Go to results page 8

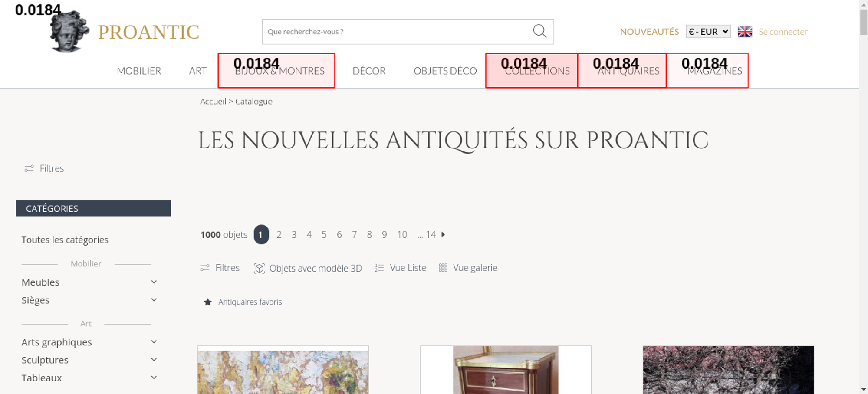(x=369, y=235)
